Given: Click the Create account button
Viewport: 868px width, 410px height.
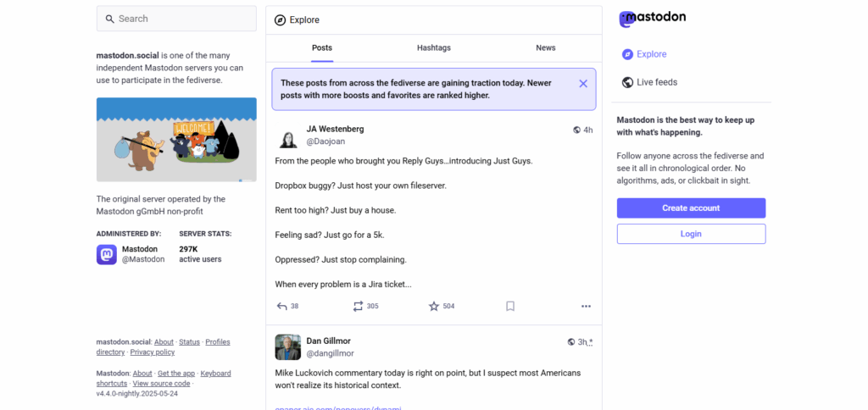Looking at the screenshot, I should pyautogui.click(x=691, y=208).
